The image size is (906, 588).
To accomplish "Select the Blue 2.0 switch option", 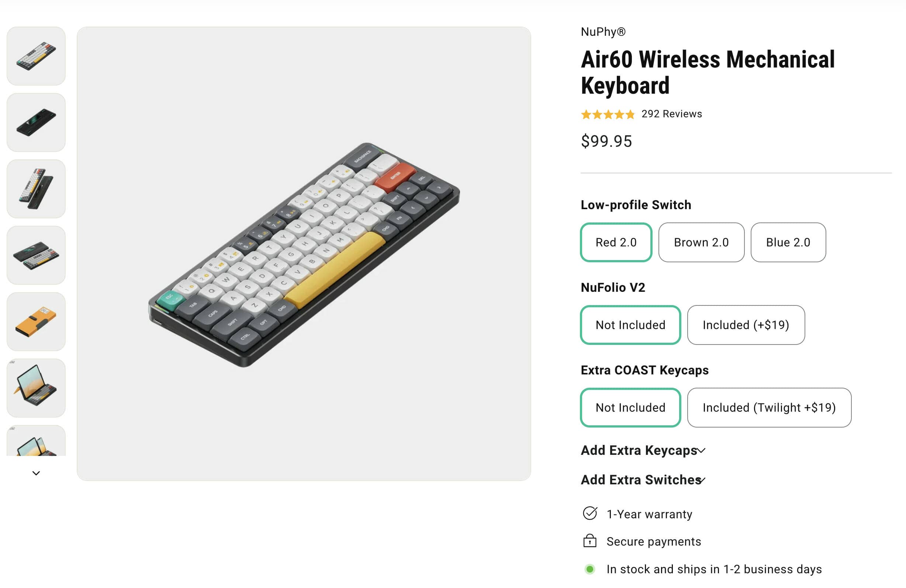I will pos(788,242).
